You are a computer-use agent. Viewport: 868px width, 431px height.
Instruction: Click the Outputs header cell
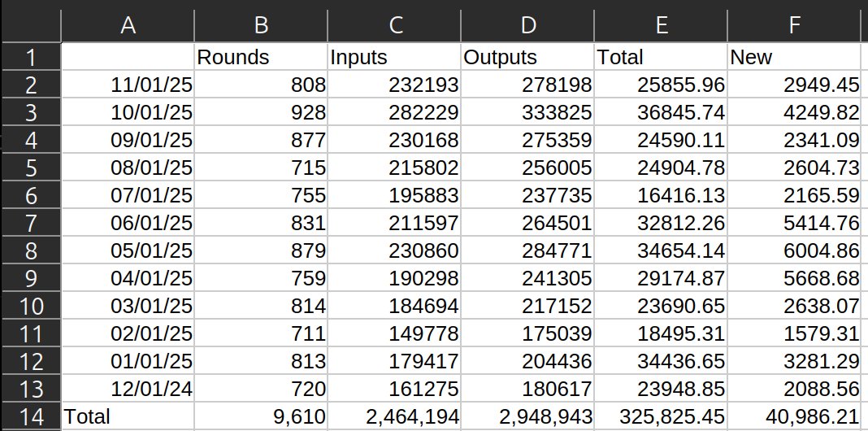[x=527, y=56]
